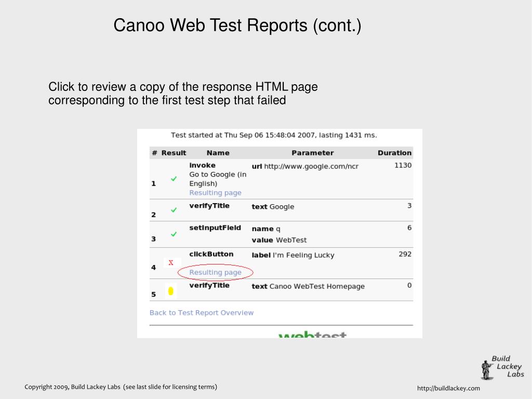Click the 'Test started at' timestamp line

tap(274, 135)
